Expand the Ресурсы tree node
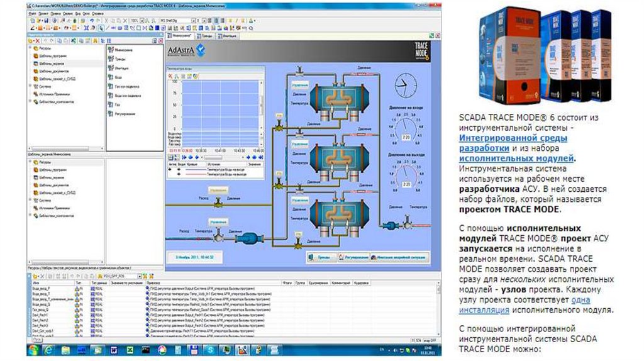Screen dimensions: 644x361 coord(31,48)
